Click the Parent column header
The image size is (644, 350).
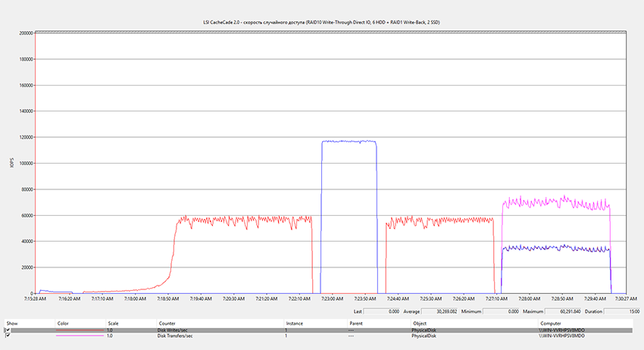click(354, 323)
